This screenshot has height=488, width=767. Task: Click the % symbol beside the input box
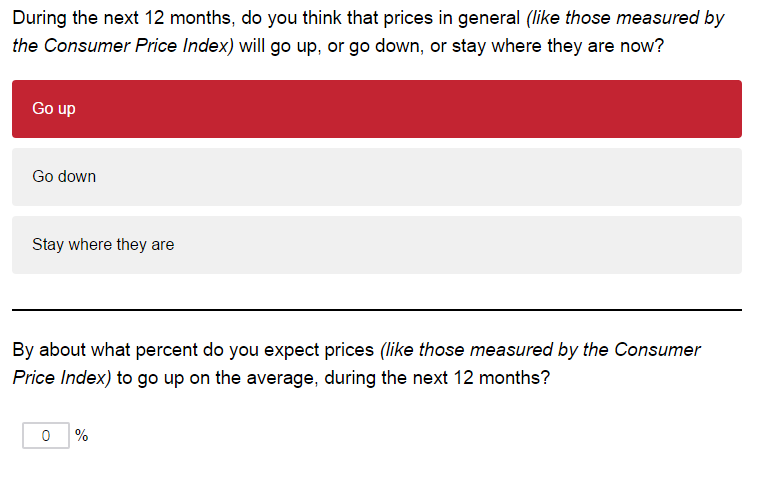tap(82, 435)
